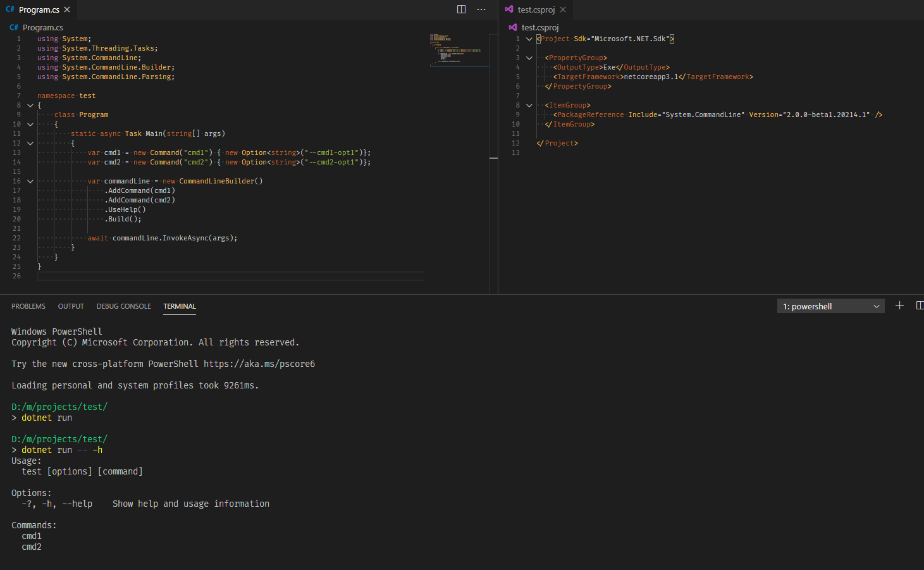Close the test.csproj editor tab
Screen dimensions: 924x570
562,9
